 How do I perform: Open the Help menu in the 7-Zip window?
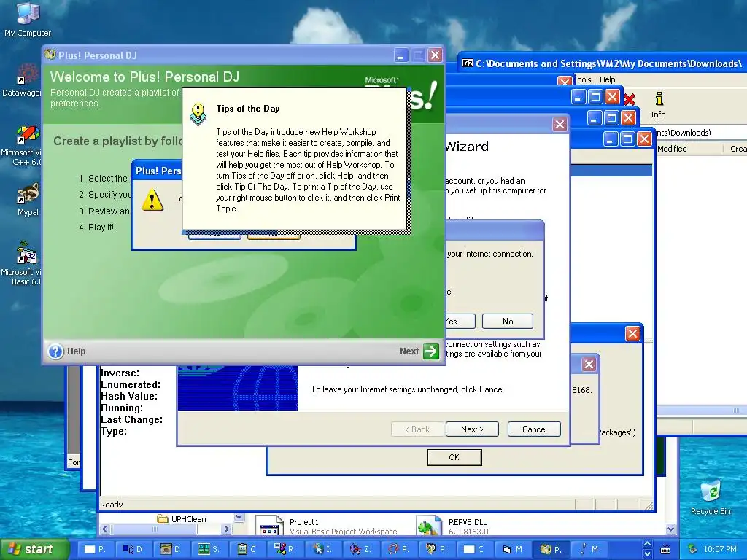pyautogui.click(x=607, y=79)
